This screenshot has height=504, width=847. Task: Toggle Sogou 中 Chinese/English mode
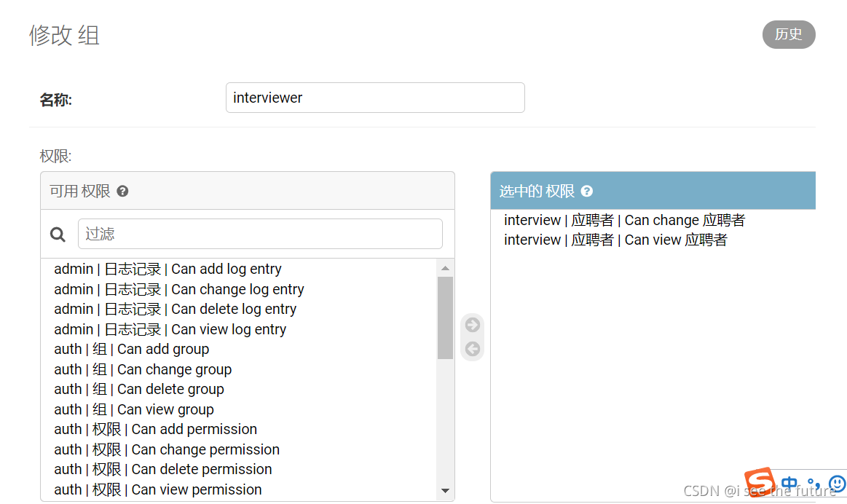[x=789, y=484]
